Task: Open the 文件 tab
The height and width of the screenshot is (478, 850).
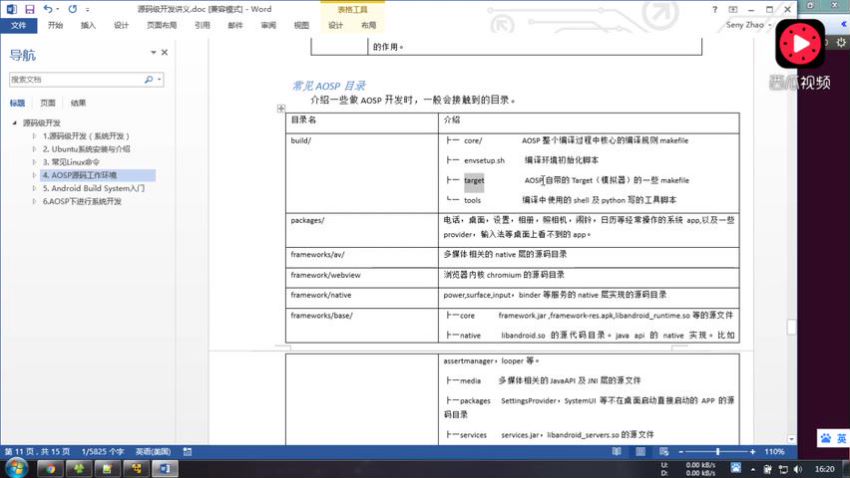Action: coord(18,25)
